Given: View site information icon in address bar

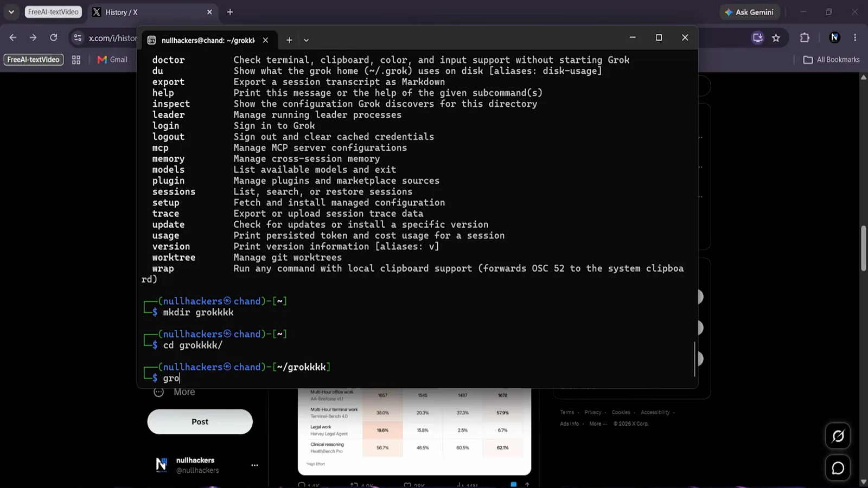Looking at the screenshot, I should [x=78, y=37].
